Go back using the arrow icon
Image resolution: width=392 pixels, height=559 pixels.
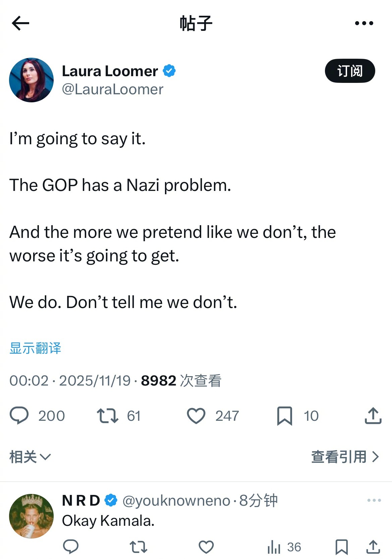[x=20, y=23]
